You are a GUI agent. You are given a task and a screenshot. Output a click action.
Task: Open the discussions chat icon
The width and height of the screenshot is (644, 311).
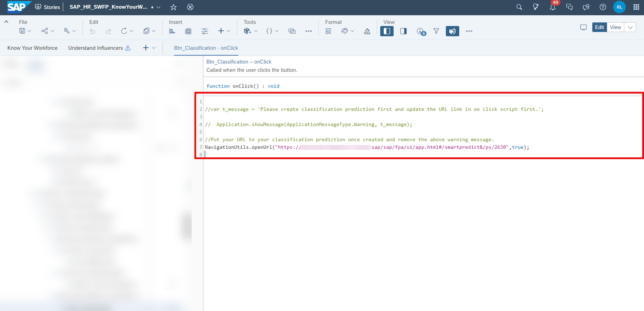569,7
